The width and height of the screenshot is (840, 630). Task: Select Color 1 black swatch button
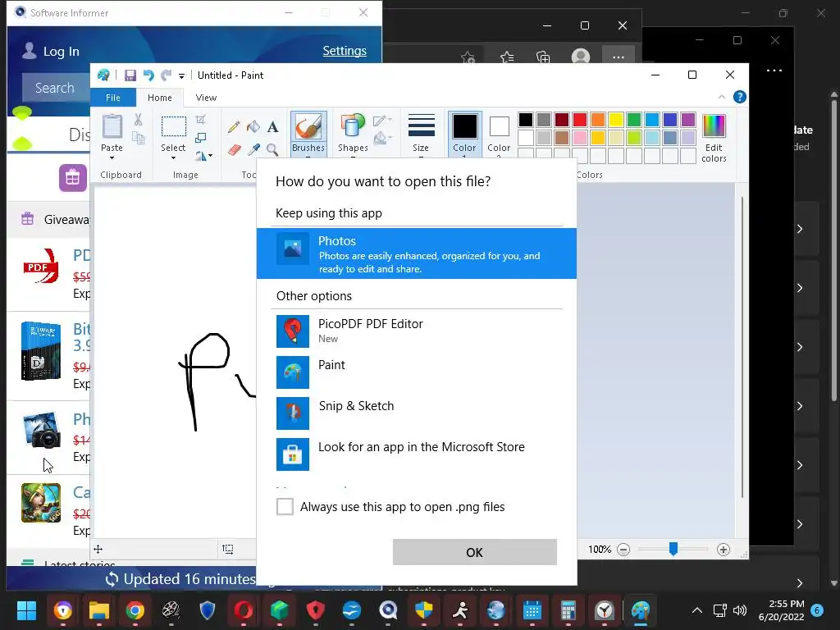(464, 134)
